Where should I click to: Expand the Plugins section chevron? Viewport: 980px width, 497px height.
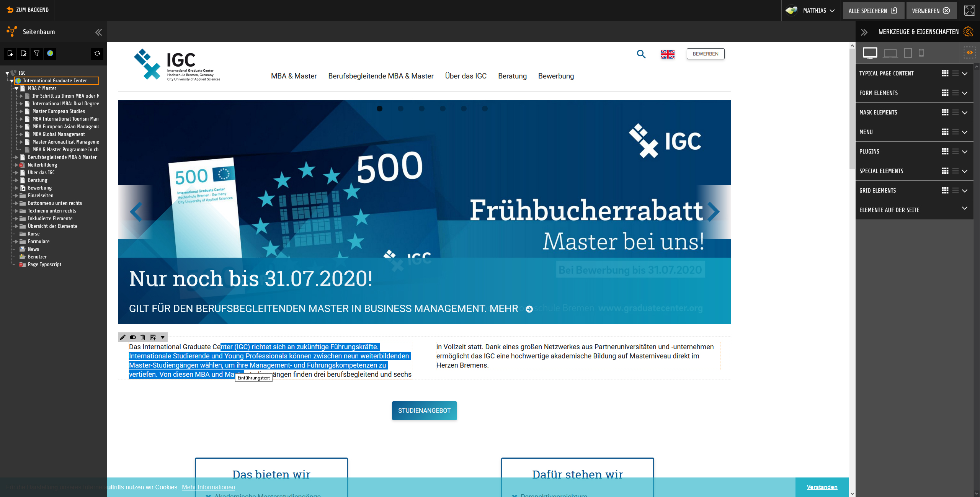(x=965, y=152)
